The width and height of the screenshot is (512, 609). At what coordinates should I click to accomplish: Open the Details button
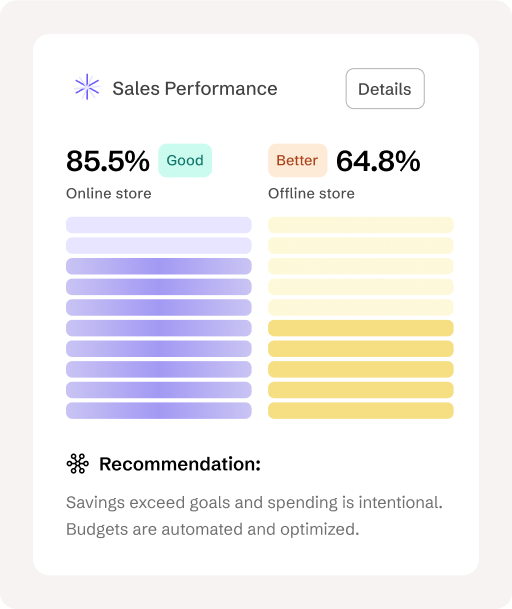[x=385, y=89]
